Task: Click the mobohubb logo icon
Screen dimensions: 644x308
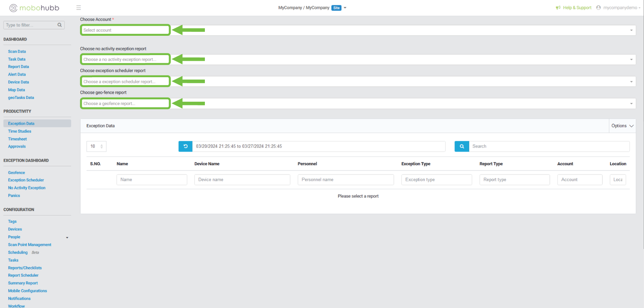Action: point(13,8)
